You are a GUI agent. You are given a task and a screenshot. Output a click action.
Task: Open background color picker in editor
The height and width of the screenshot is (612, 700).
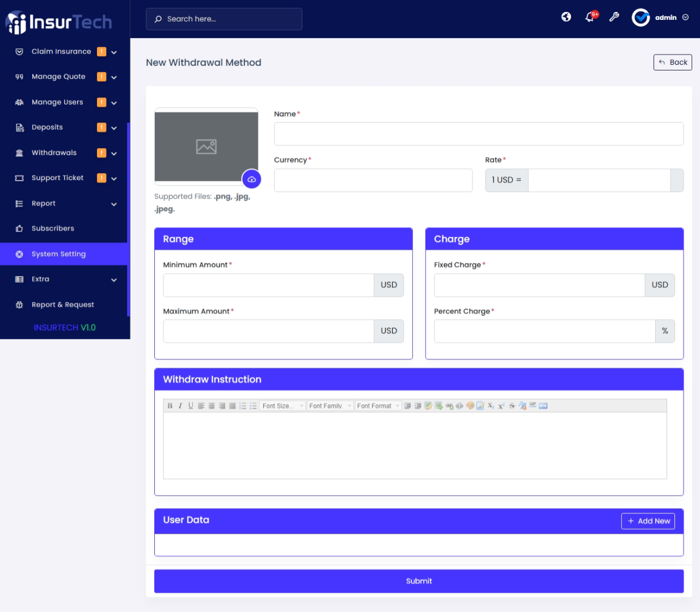click(480, 406)
